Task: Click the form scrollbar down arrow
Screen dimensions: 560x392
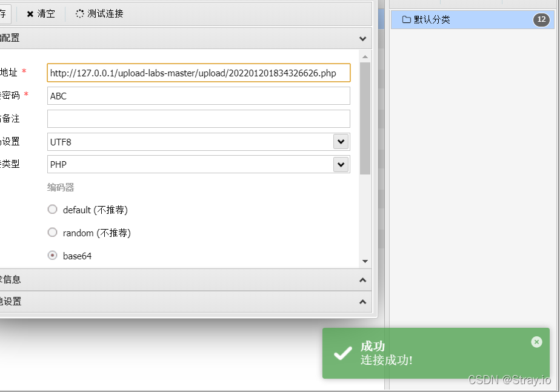Action: (x=365, y=261)
